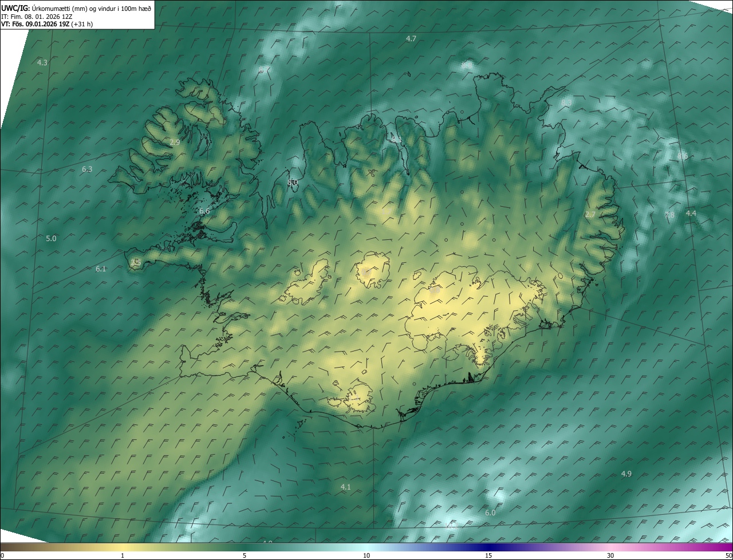733x560 pixels.
Task: Click the 4.1 value label
Action: click(345, 487)
